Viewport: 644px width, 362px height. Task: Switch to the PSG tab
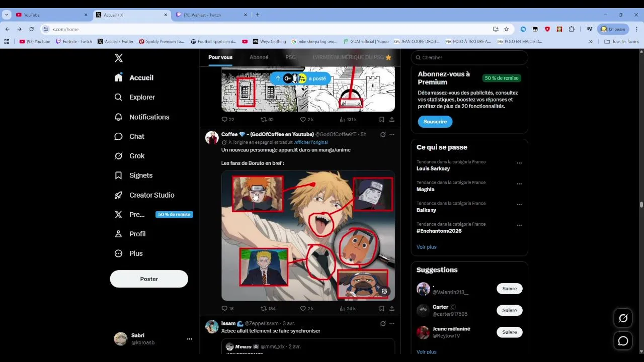pyautogui.click(x=291, y=57)
